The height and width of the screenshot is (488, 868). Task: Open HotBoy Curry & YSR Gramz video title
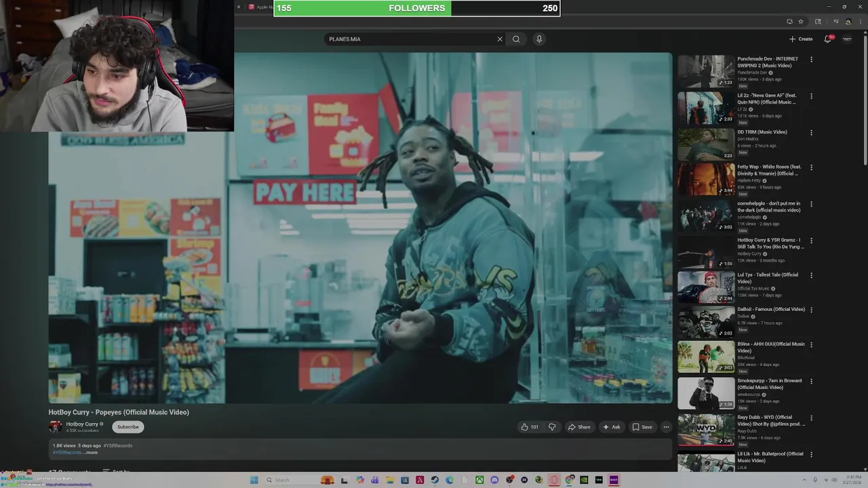coord(771,243)
